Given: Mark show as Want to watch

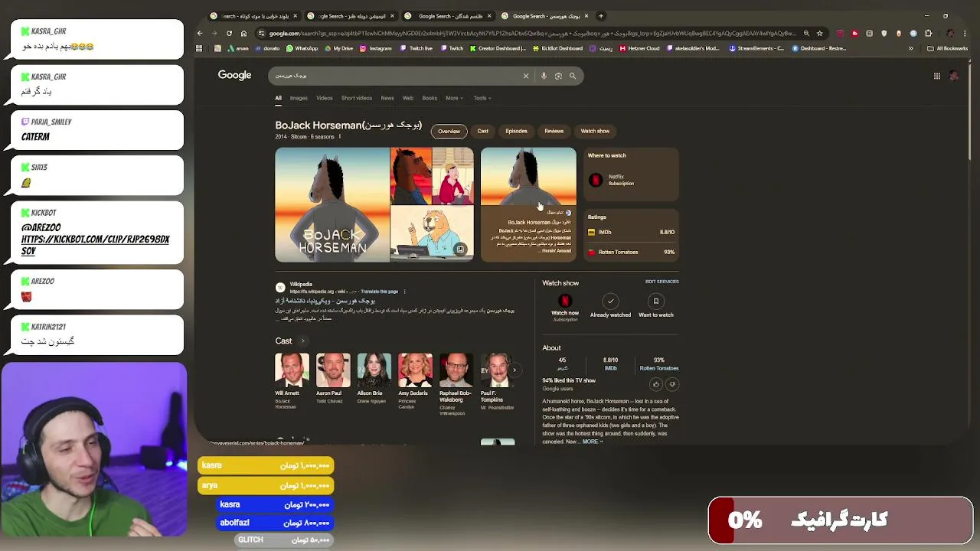Looking at the screenshot, I should click(x=656, y=306).
